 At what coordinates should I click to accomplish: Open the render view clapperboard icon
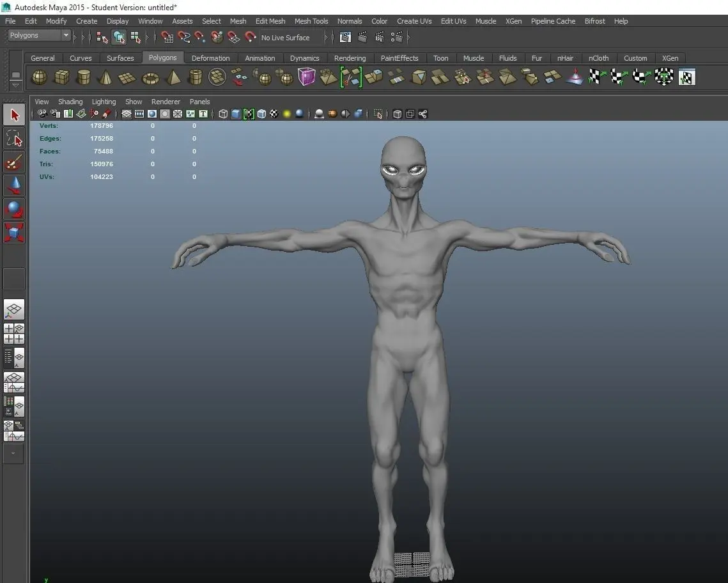345,38
